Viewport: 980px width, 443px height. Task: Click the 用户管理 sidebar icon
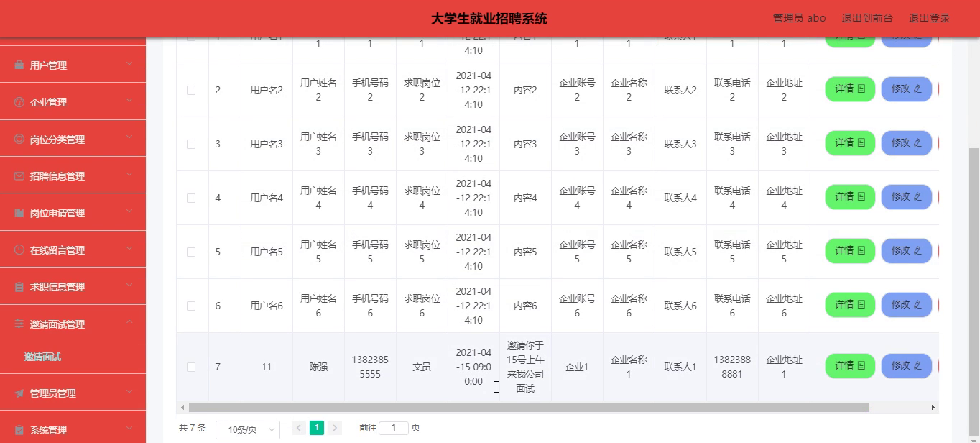pos(19,65)
